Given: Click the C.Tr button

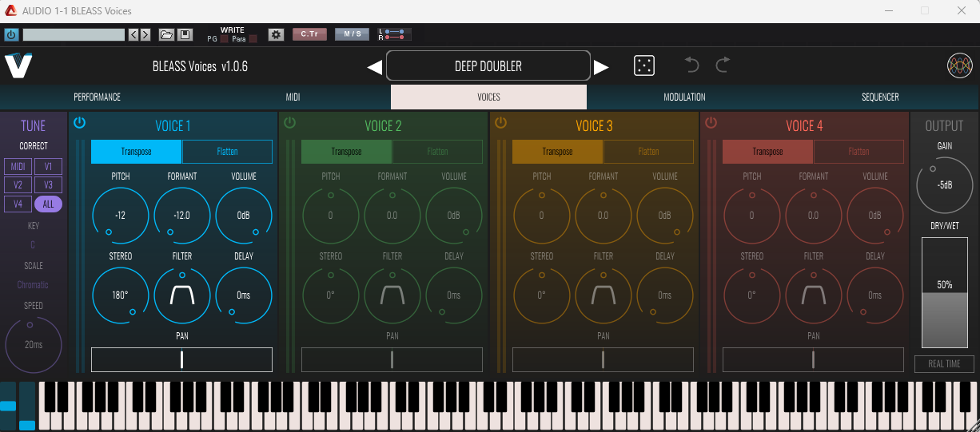Looking at the screenshot, I should [x=309, y=34].
